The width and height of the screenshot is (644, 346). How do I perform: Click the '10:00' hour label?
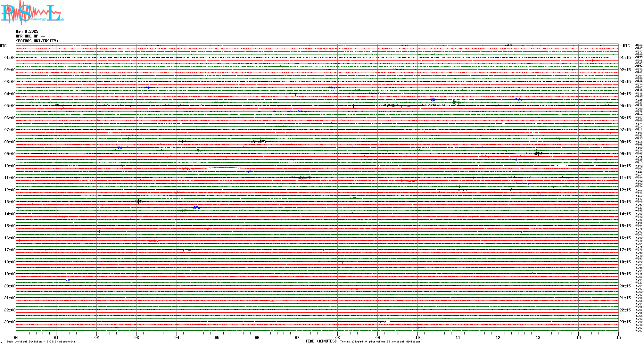pyautogui.click(x=10, y=166)
